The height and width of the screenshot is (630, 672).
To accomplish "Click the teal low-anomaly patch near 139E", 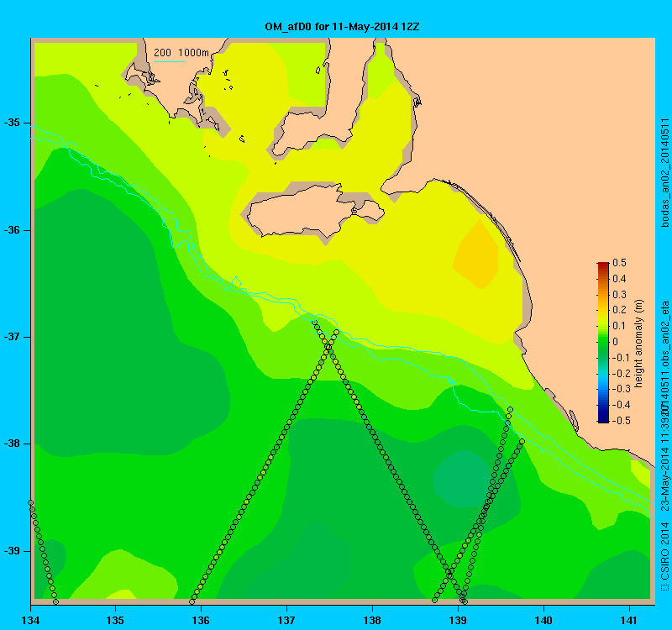I will point(462,479).
